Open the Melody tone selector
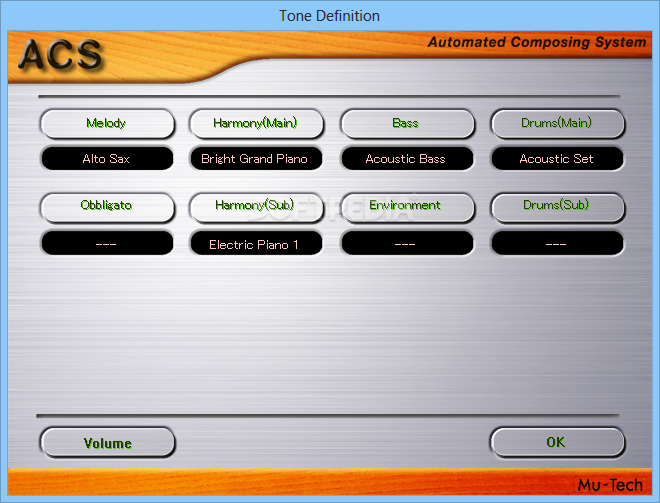Screen dimensions: 660x503 click(107, 124)
